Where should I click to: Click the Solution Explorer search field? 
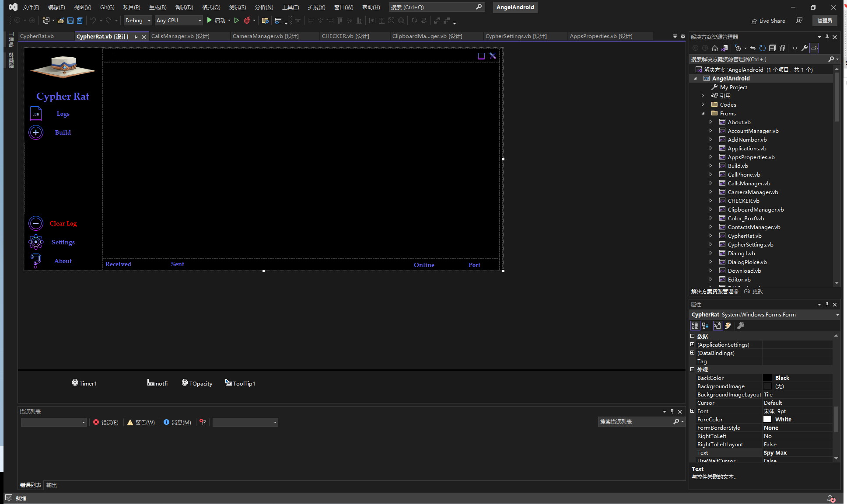(759, 59)
